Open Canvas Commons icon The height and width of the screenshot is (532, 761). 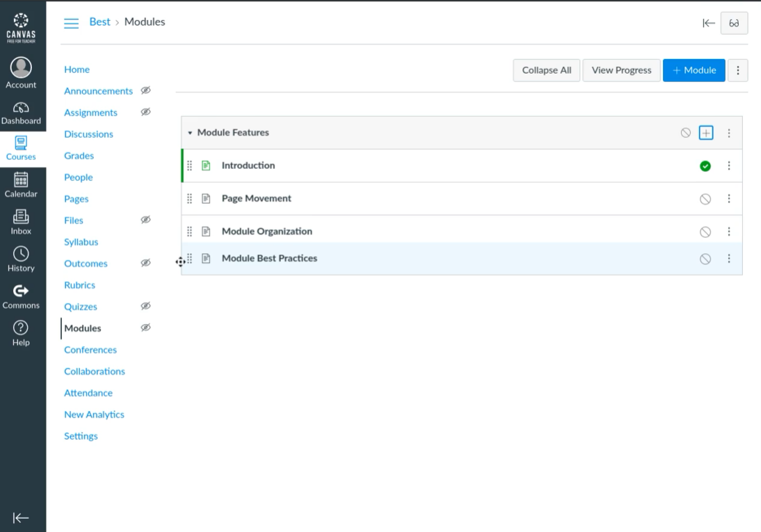(x=21, y=291)
